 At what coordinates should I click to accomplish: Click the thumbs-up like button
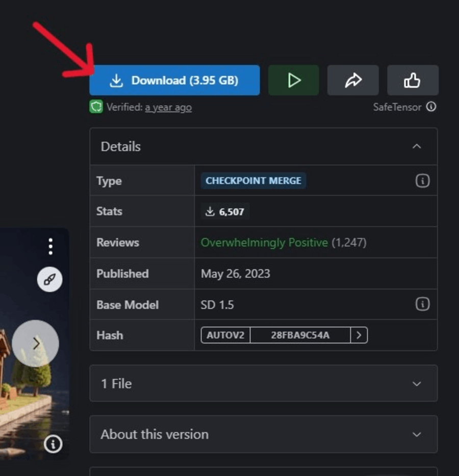pos(413,80)
